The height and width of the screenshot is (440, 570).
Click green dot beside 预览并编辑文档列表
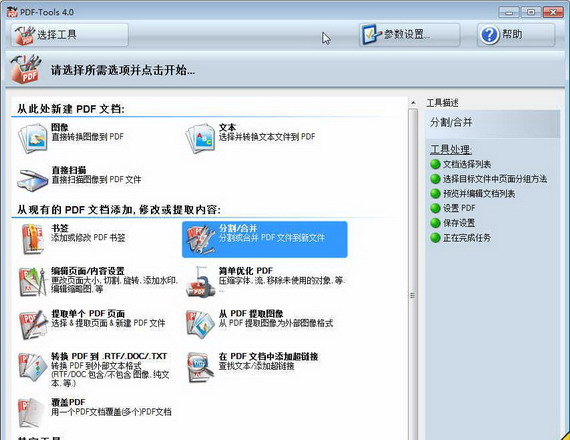[435, 193]
